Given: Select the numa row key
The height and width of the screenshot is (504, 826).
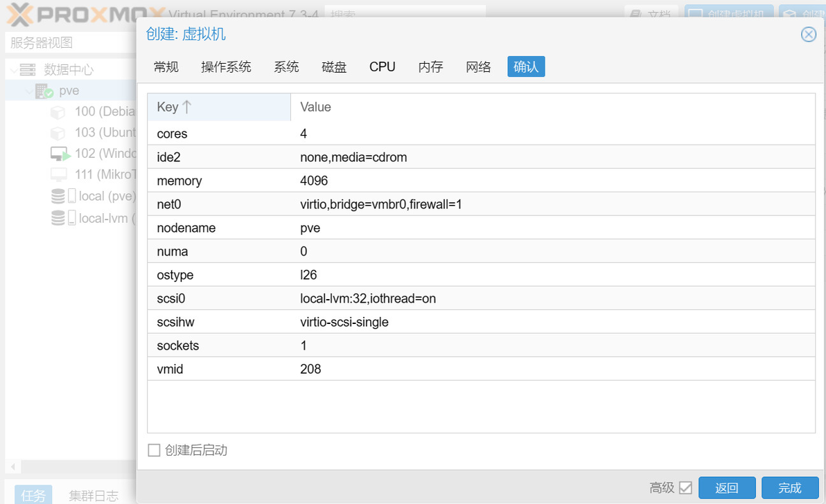Looking at the screenshot, I should 173,251.
